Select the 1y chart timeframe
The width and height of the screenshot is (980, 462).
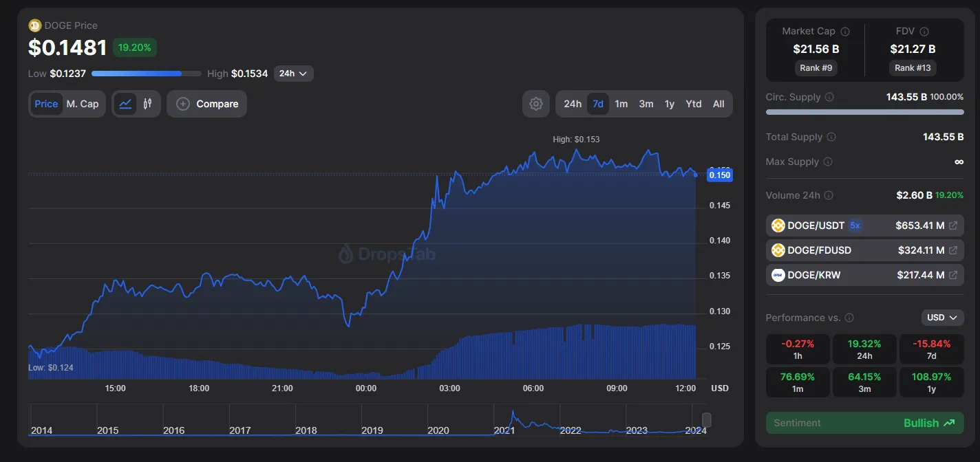click(670, 104)
